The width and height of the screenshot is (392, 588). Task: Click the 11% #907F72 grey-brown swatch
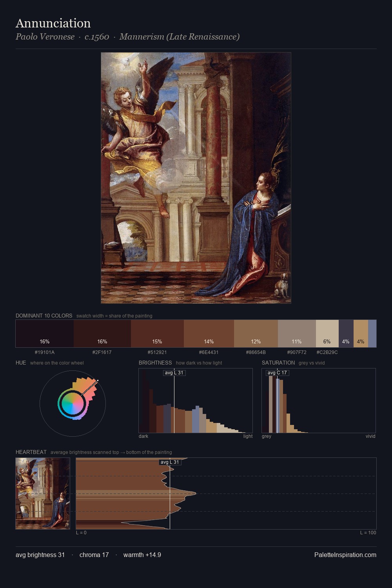pos(297,334)
